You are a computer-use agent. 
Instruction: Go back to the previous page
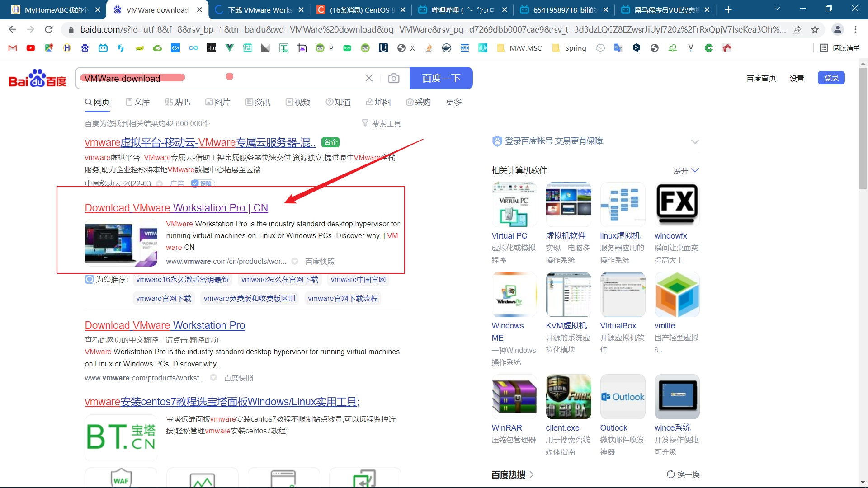[x=12, y=29]
